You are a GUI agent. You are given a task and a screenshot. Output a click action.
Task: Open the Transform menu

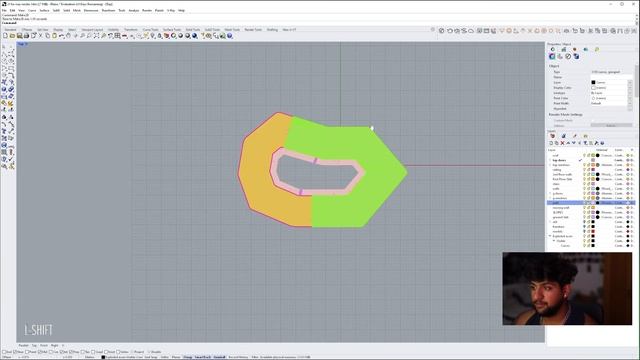[x=108, y=11]
